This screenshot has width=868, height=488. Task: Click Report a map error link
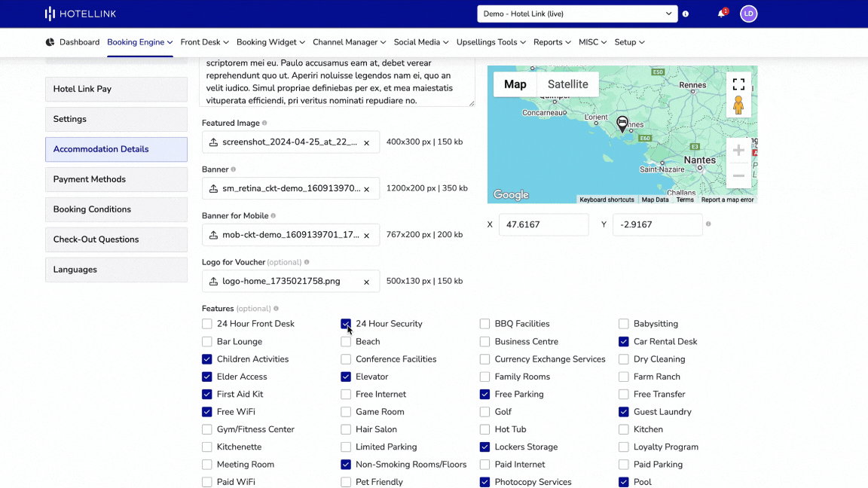727,200
